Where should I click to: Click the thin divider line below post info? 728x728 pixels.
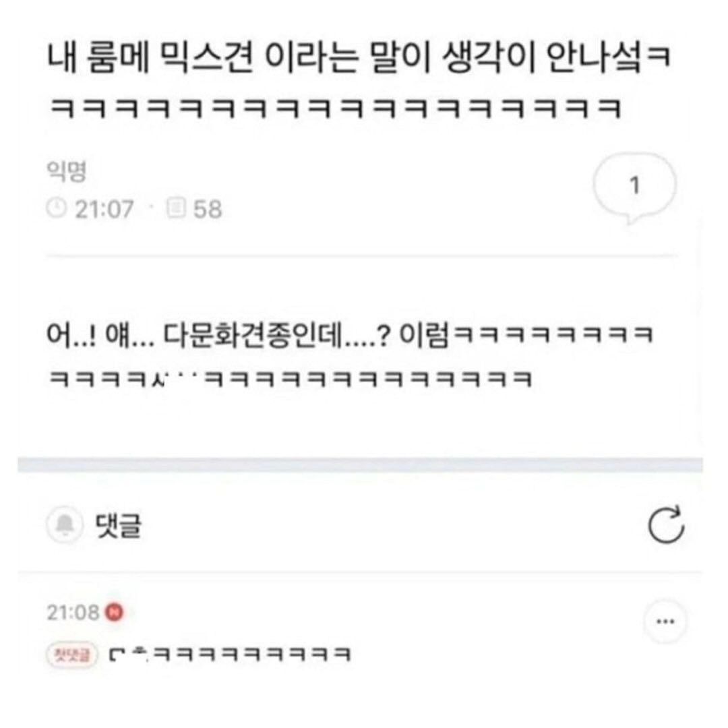[360, 256]
